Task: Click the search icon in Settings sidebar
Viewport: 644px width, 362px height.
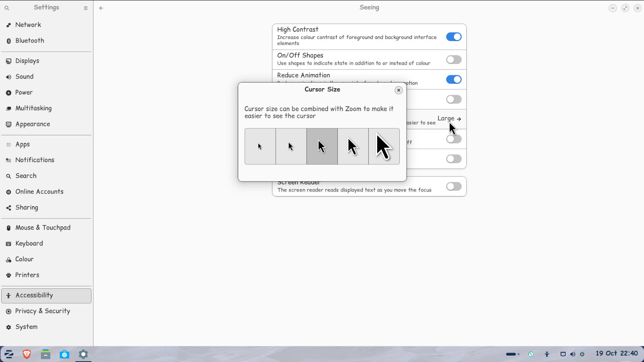Action: 7,8
